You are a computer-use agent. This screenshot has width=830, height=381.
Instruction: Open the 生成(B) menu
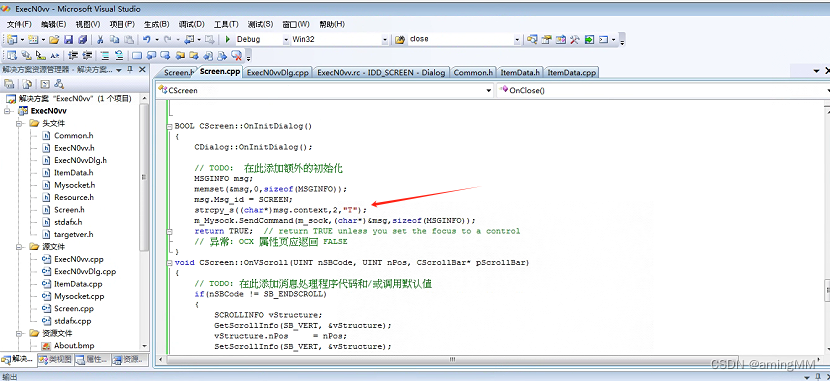coord(157,24)
